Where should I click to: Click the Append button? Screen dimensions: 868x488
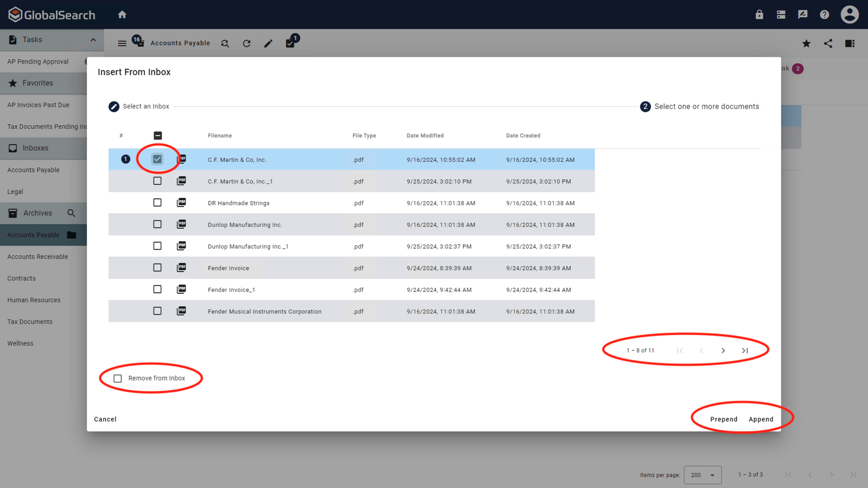[761, 419]
